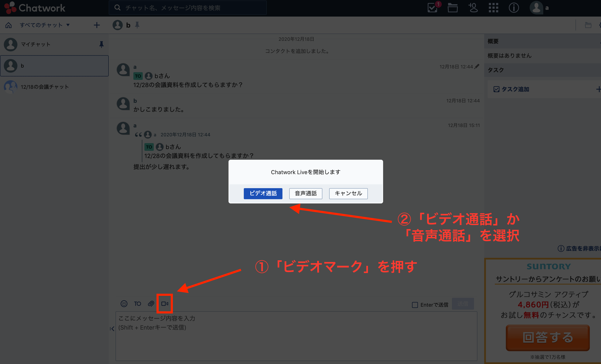Start Chatwork Live with video icon

click(x=165, y=303)
